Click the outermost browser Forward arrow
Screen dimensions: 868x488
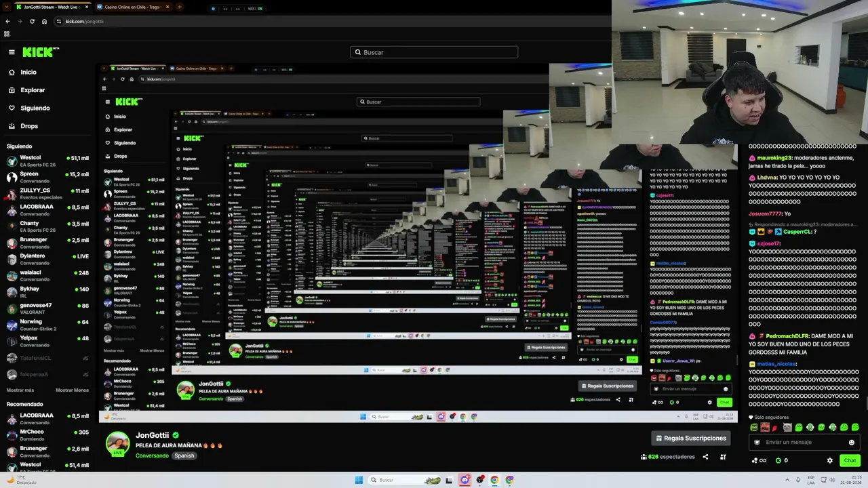20,21
